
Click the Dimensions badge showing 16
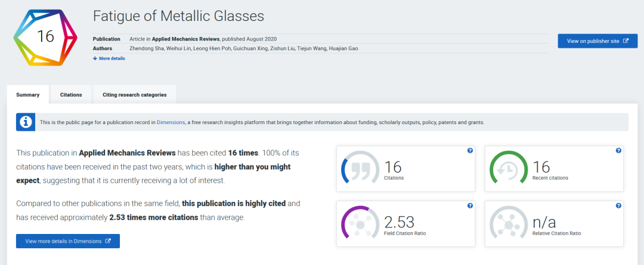point(45,36)
